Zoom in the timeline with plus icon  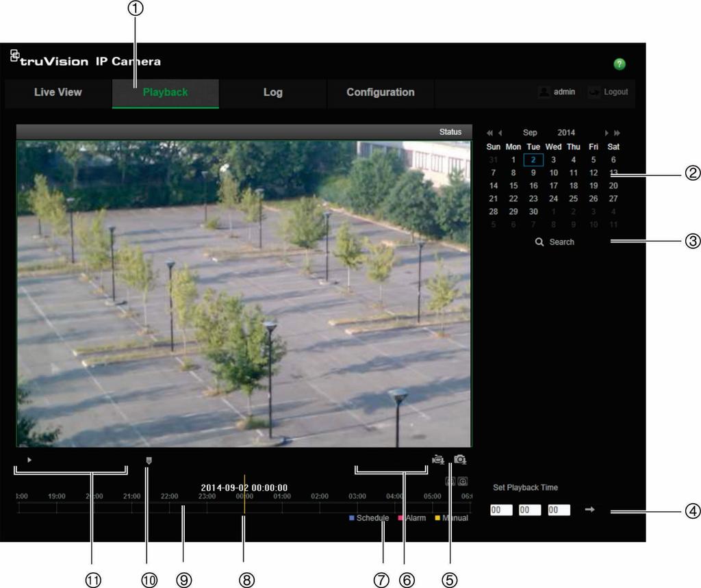click(463, 481)
